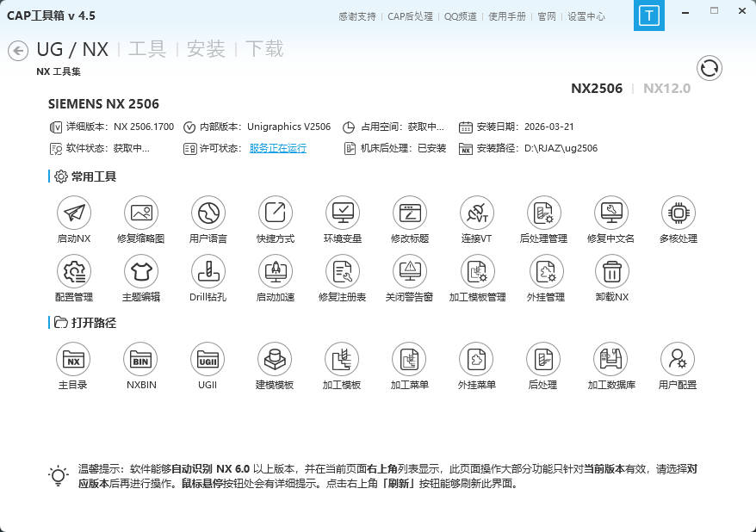
Task: Open 加工模板管理 template manager
Action: point(478,271)
